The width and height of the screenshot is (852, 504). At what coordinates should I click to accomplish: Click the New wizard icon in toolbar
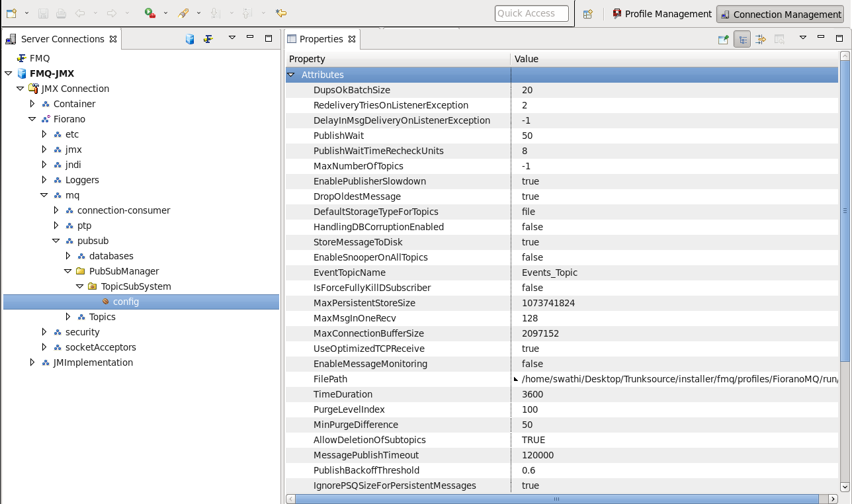coord(11,13)
